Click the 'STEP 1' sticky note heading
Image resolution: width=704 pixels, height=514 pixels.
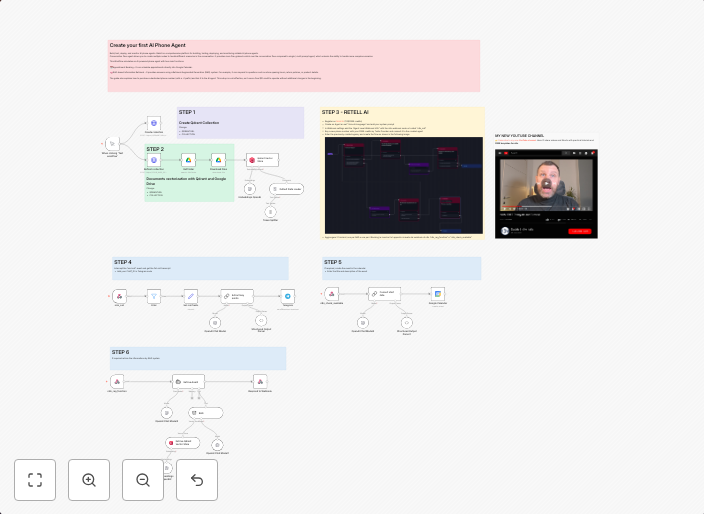(187, 112)
